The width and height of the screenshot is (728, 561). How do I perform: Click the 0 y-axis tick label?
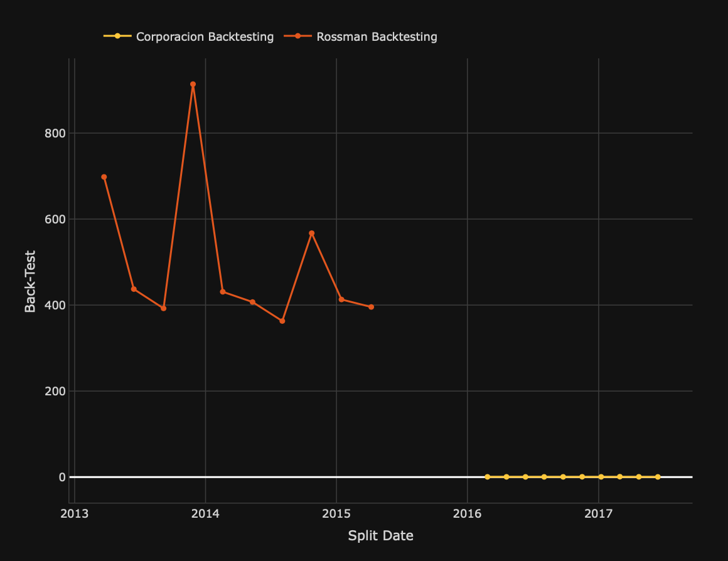click(x=62, y=477)
